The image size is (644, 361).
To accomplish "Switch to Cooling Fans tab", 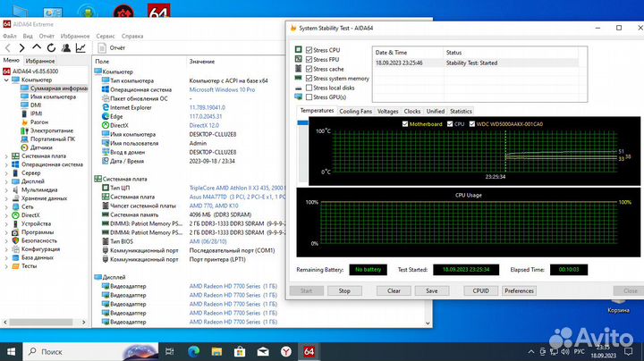I will coord(355,111).
